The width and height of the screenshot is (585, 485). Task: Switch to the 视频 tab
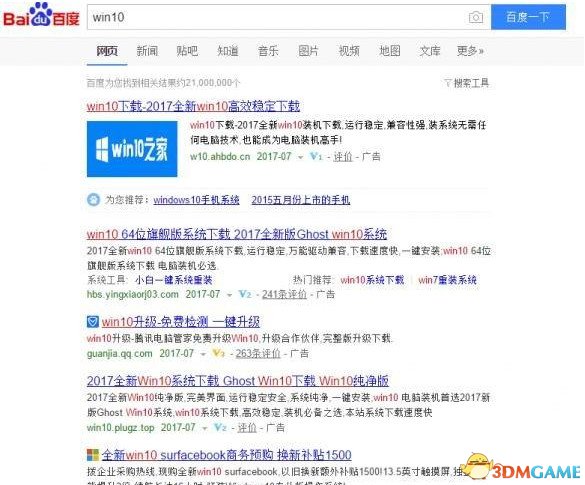coord(349,51)
